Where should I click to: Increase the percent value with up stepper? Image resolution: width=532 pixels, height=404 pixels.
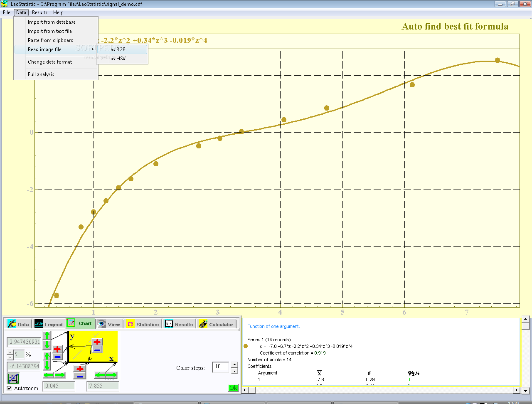click(x=10, y=352)
